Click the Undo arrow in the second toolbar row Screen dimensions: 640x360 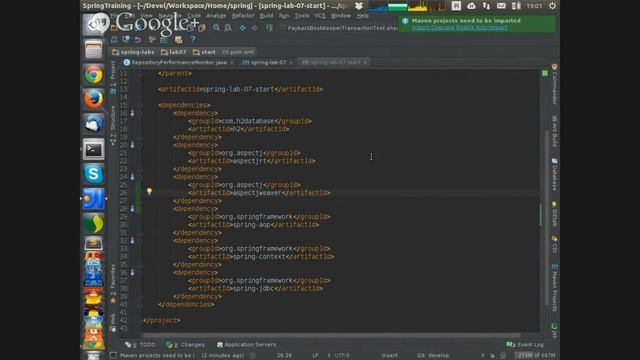click(138, 40)
